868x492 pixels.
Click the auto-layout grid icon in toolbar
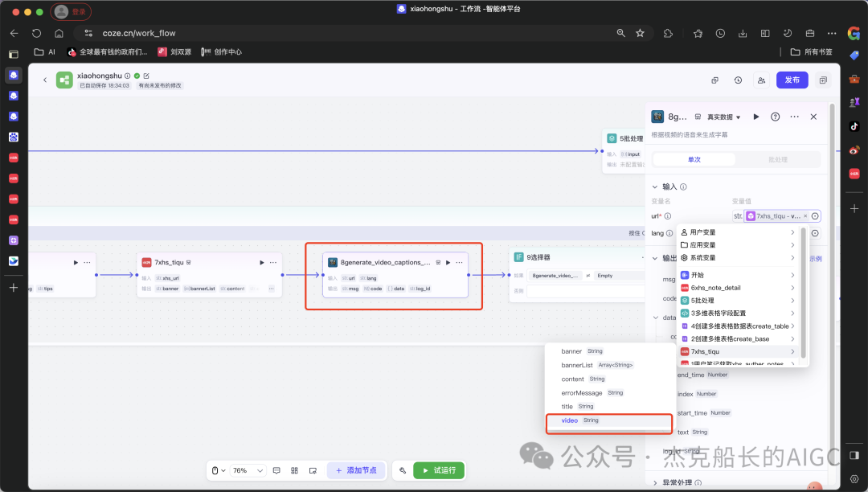(294, 470)
